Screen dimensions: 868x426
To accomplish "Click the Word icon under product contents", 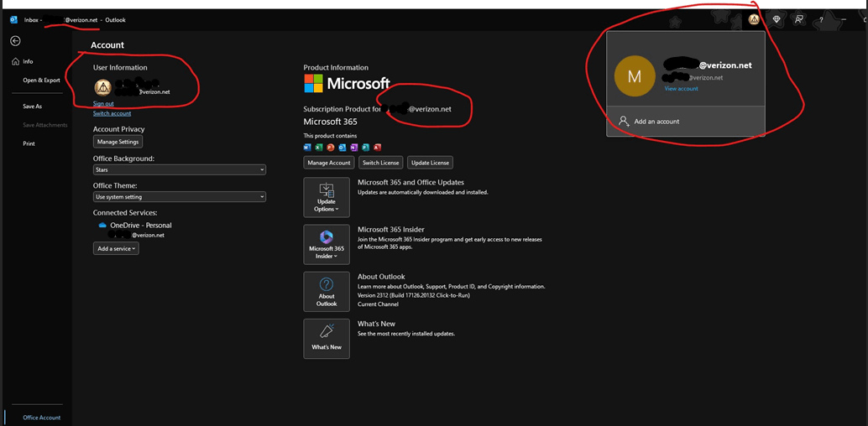I will (x=308, y=147).
